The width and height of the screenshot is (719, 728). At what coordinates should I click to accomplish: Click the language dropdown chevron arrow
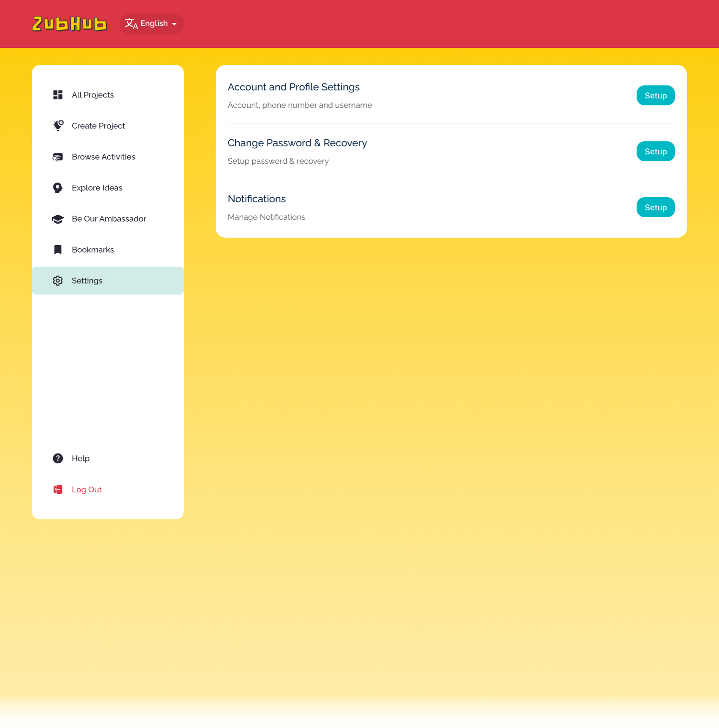174,23
